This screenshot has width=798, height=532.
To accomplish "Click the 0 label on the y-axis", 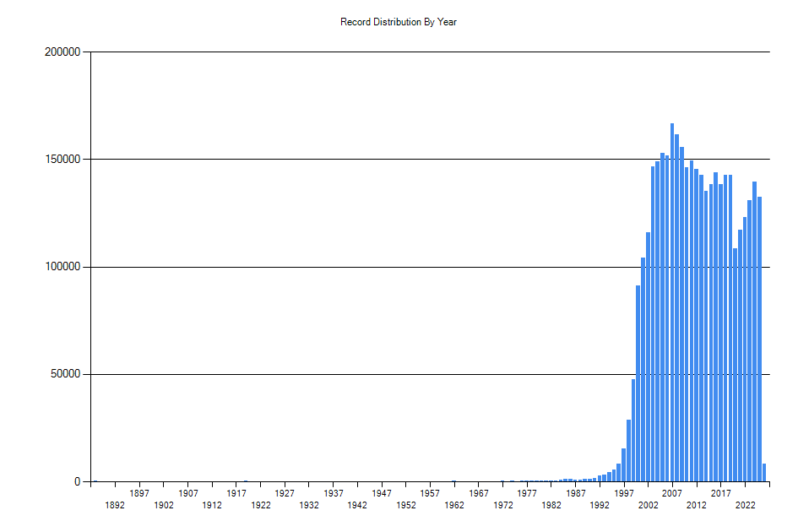I will 76,482.
